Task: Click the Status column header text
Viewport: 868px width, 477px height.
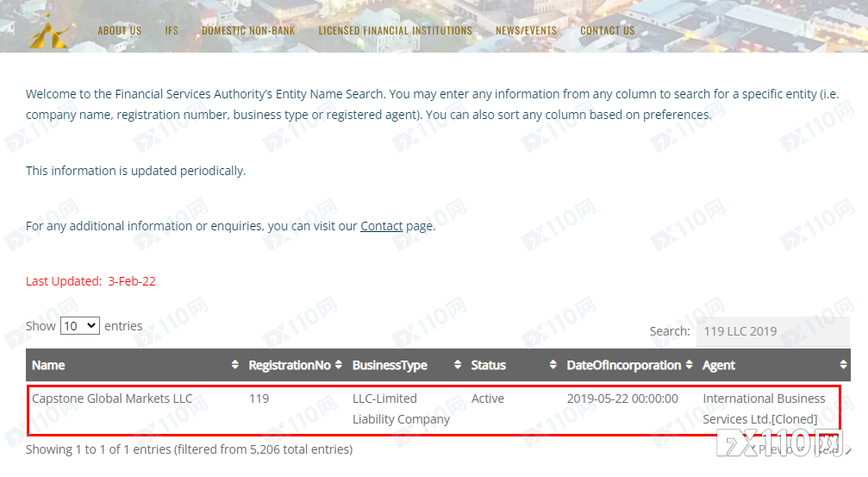Action: [488, 365]
